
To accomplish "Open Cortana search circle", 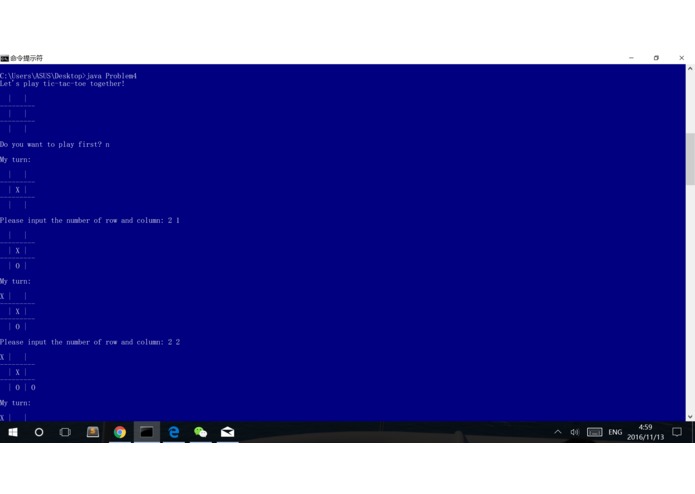I will tap(39, 432).
